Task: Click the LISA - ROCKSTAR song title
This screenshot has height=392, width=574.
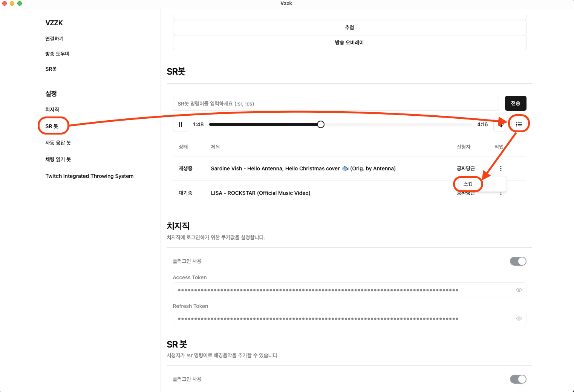Action: [x=260, y=193]
